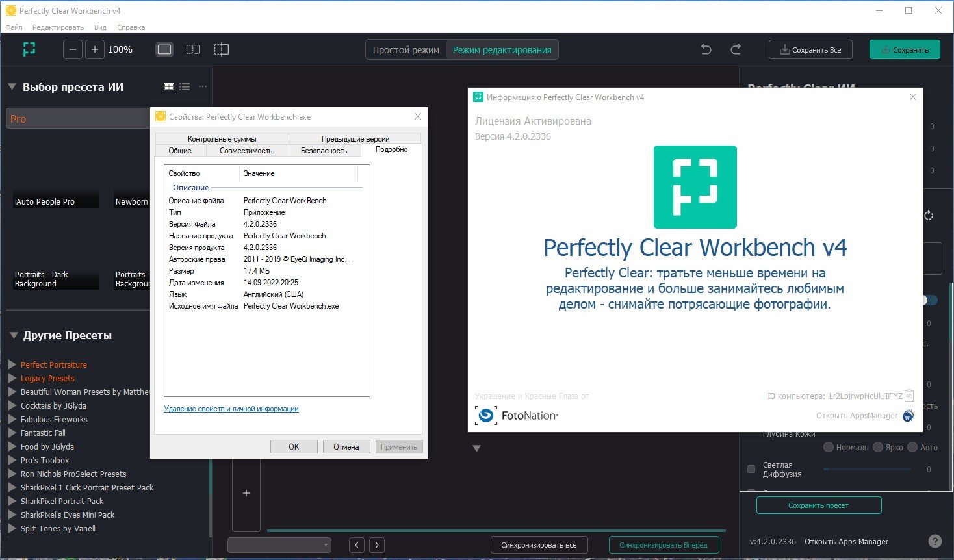
Task: Click Синхронизировать Вперёд button
Action: point(664,545)
